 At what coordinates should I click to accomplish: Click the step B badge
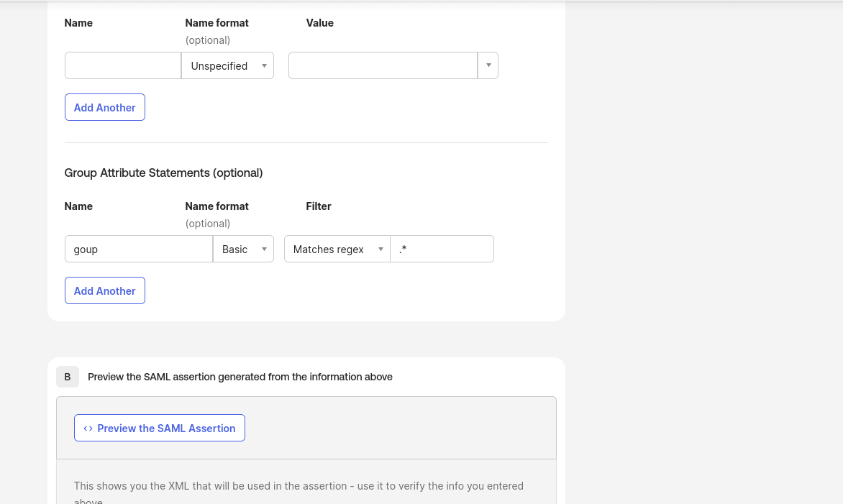click(67, 377)
